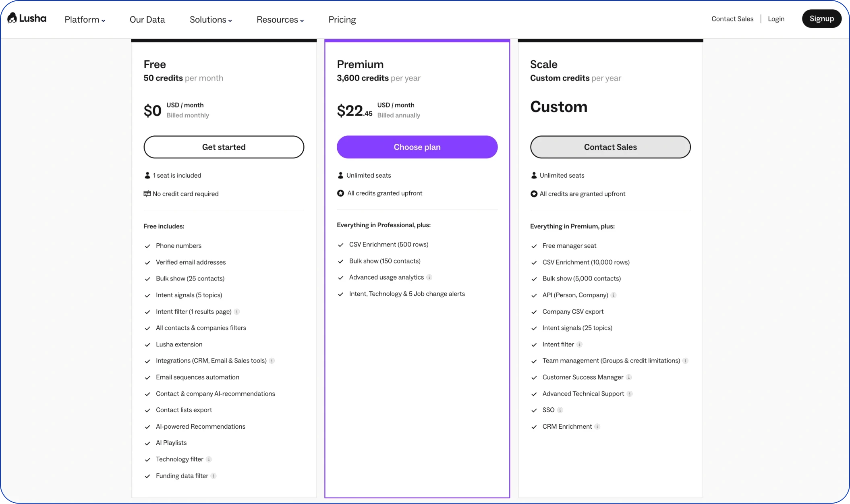Click person icon beside Premium Unlimited seats

[340, 175]
